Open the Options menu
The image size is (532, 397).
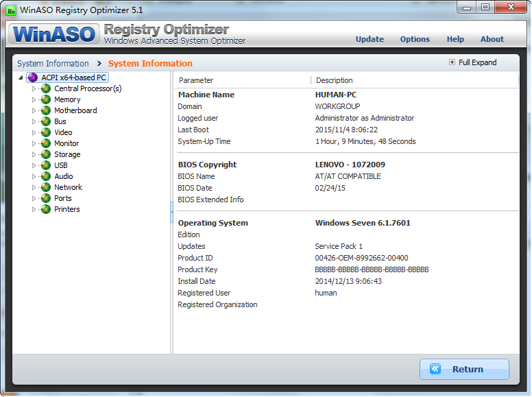point(415,39)
